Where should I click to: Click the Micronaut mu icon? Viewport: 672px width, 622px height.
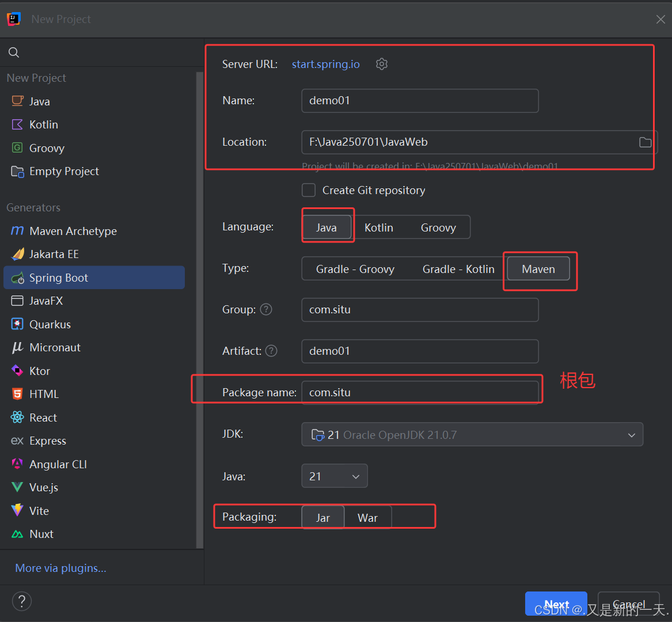tap(17, 347)
